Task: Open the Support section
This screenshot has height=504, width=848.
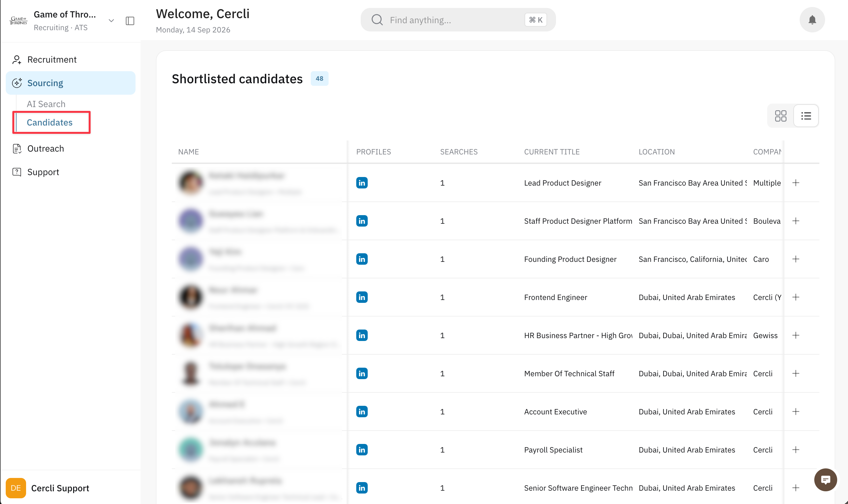Action: (71, 172)
